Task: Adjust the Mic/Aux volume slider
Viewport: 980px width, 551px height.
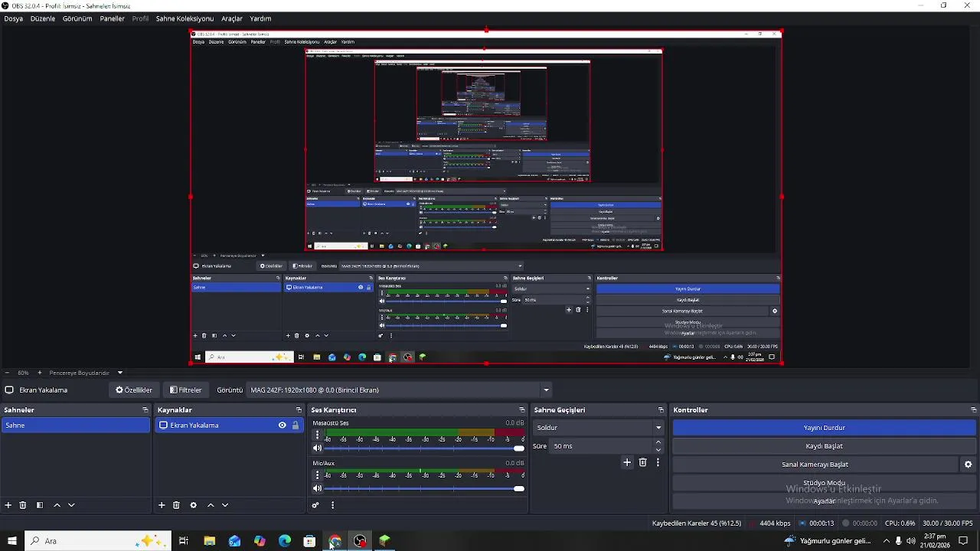Action: tap(424, 488)
